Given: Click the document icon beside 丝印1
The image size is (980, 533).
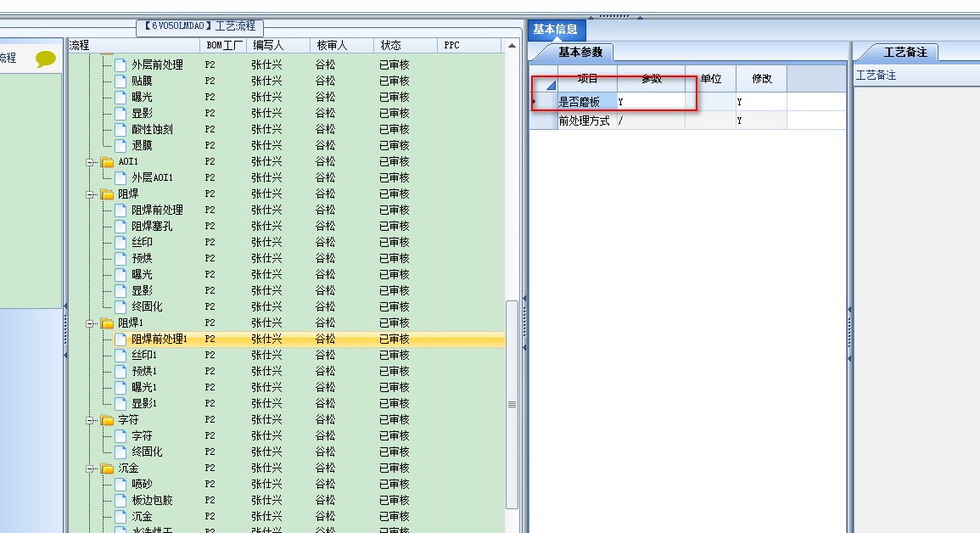Looking at the screenshot, I should (x=121, y=356).
